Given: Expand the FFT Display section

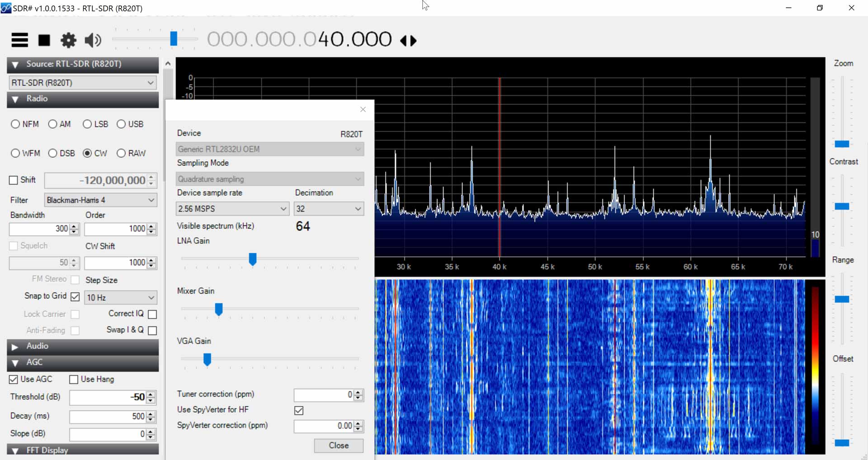Looking at the screenshot, I should coord(15,450).
